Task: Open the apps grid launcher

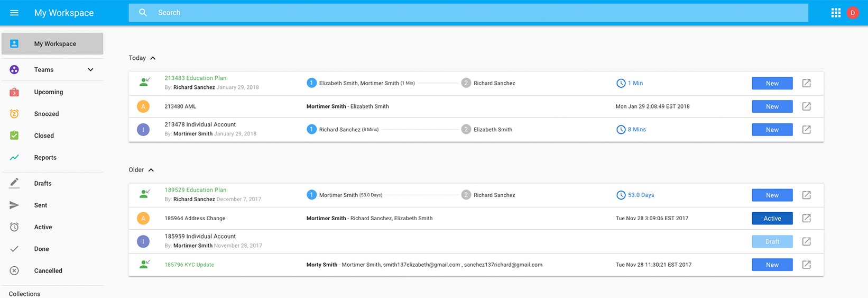Action: (836, 13)
